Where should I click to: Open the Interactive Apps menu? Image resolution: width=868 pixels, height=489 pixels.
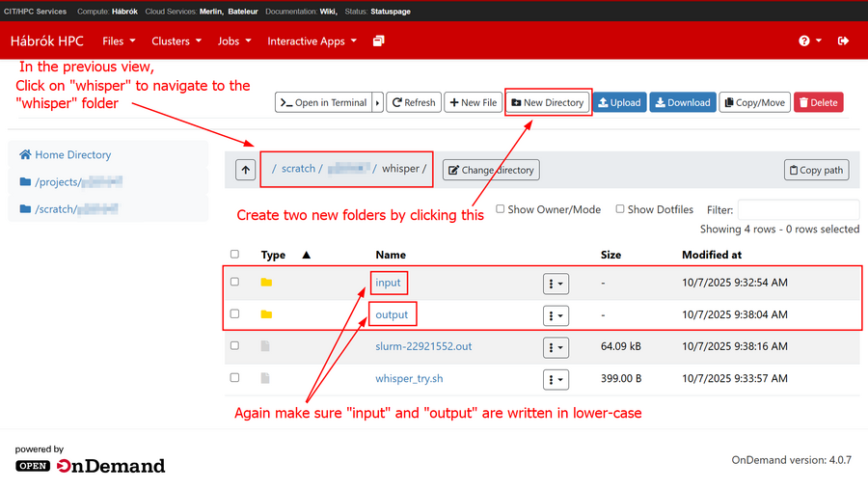coord(312,41)
